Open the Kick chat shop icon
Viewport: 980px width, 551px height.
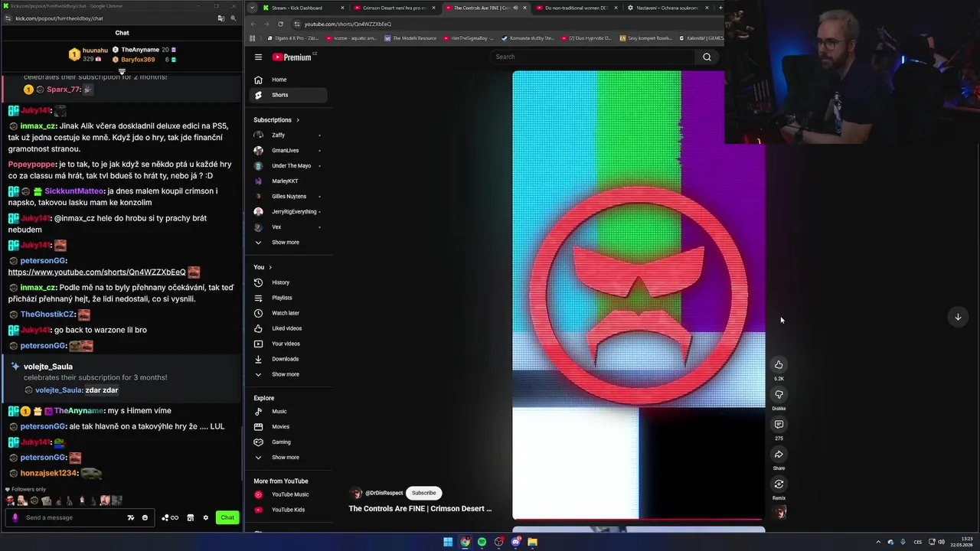pos(191,517)
